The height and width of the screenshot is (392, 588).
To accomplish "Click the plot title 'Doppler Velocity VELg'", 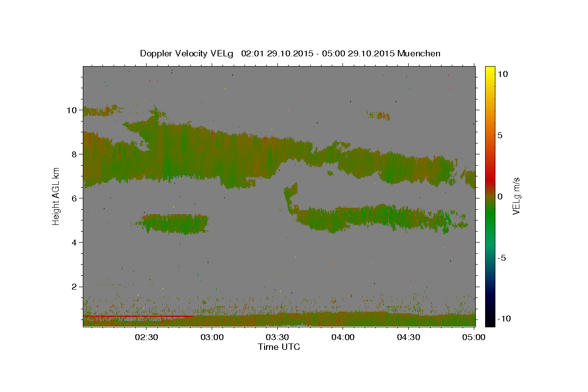I will pyautogui.click(x=187, y=53).
